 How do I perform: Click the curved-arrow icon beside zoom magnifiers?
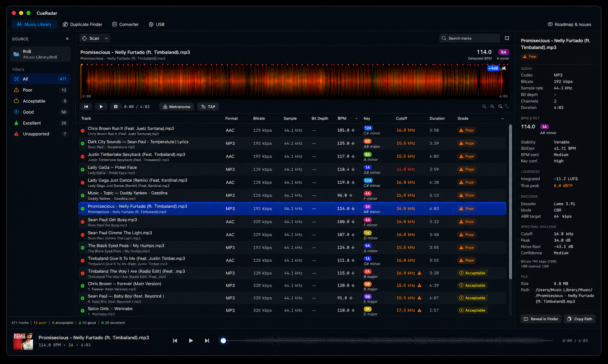(x=507, y=107)
